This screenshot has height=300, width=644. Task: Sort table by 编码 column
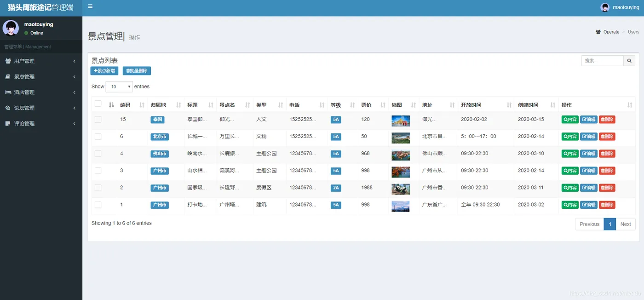coord(132,105)
